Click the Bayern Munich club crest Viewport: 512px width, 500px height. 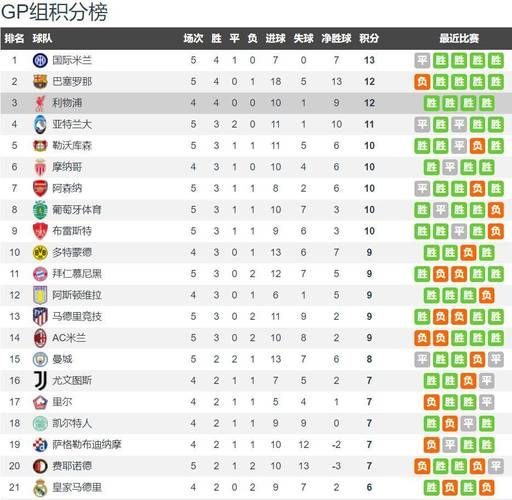40,274
